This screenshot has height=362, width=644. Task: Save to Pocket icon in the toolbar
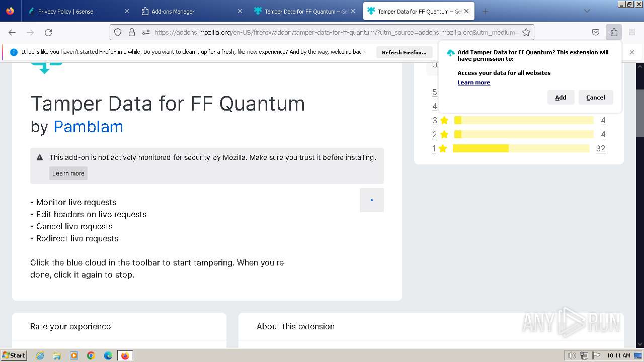click(x=596, y=32)
